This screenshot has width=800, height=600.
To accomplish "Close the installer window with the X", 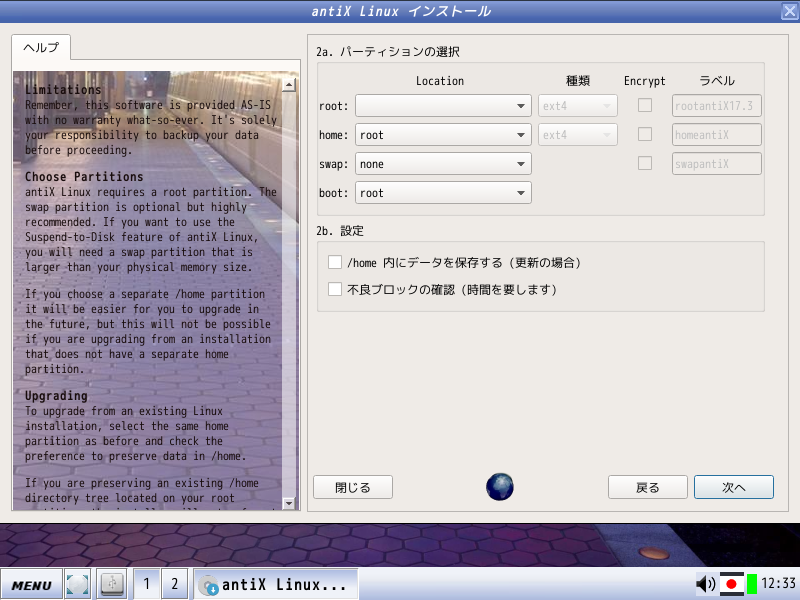I will coord(789,11).
